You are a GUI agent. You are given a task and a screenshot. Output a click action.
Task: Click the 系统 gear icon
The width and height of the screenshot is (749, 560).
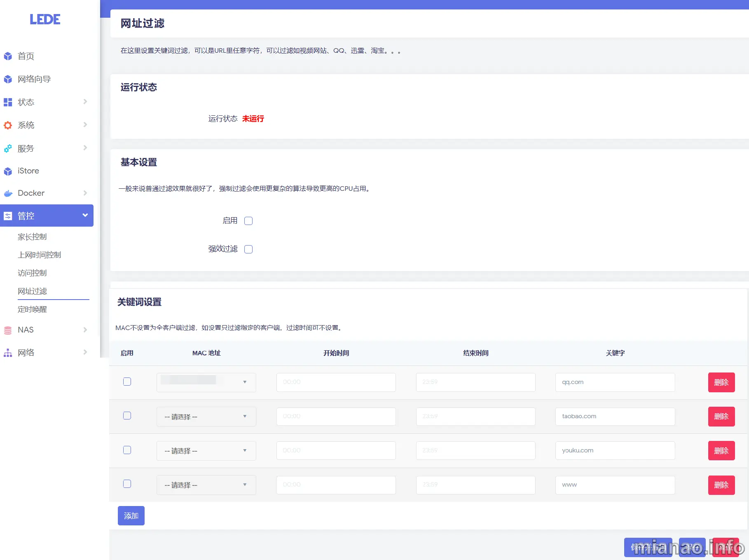(x=8, y=125)
